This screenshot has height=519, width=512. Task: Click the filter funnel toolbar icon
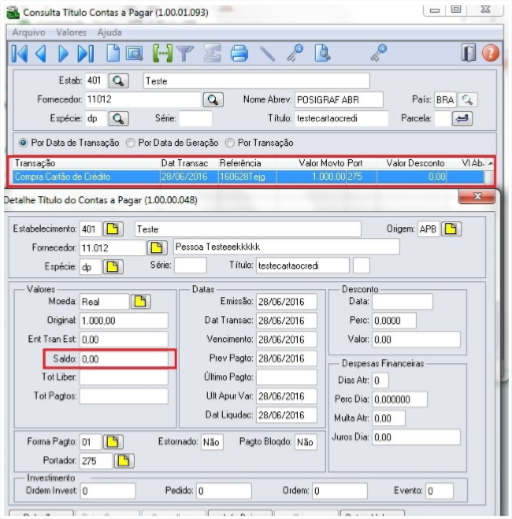[185, 53]
